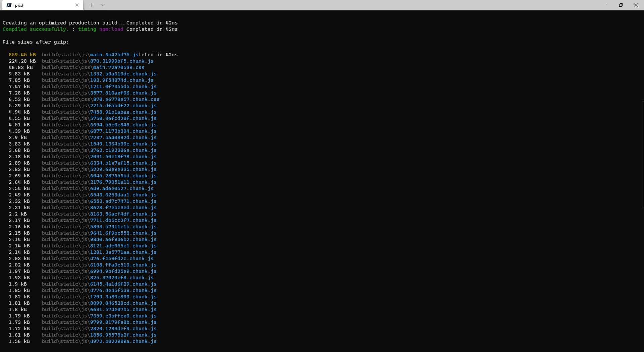
Task: Click 9641.6f9bc558.chunk.js file name
Action: pos(123,233)
